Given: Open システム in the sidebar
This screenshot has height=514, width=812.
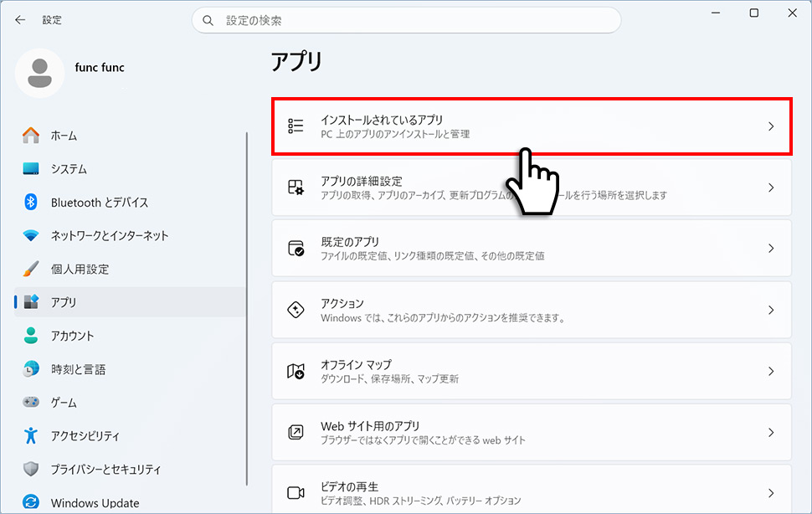Looking at the screenshot, I should 130,169.
